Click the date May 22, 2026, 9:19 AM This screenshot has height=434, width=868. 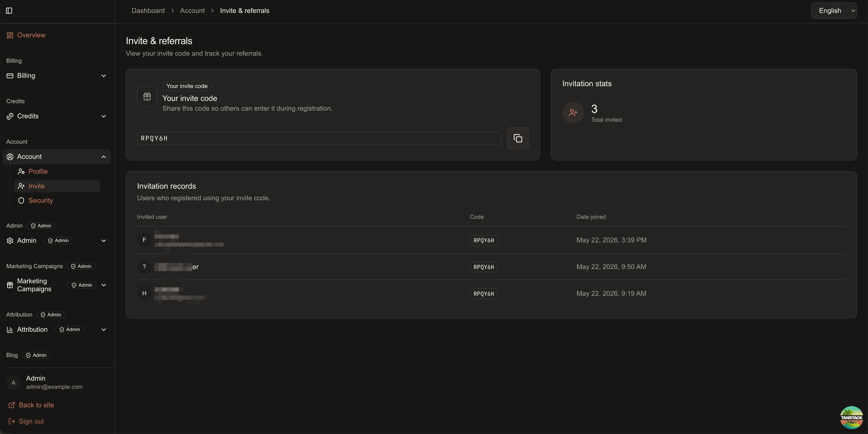(x=611, y=293)
